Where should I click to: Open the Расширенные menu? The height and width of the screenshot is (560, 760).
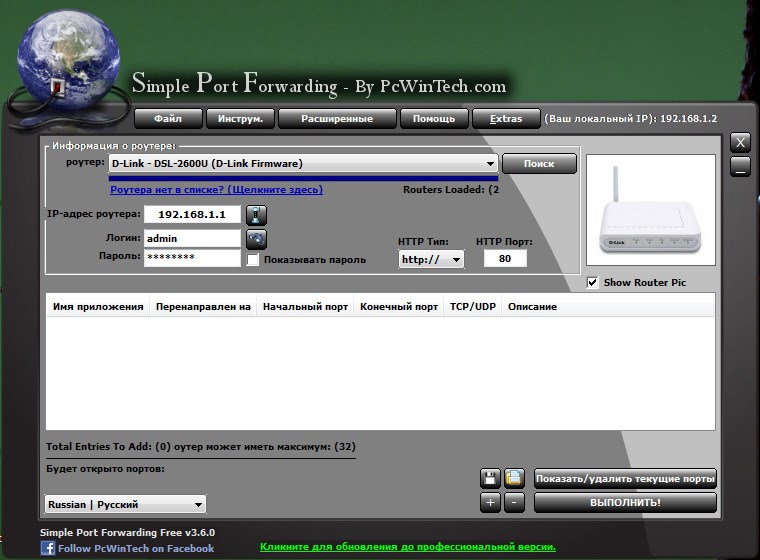(x=337, y=119)
